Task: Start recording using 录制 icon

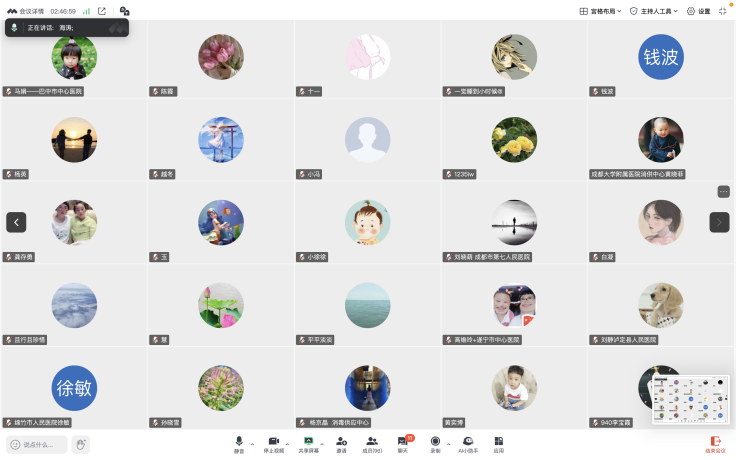Action: (435, 444)
